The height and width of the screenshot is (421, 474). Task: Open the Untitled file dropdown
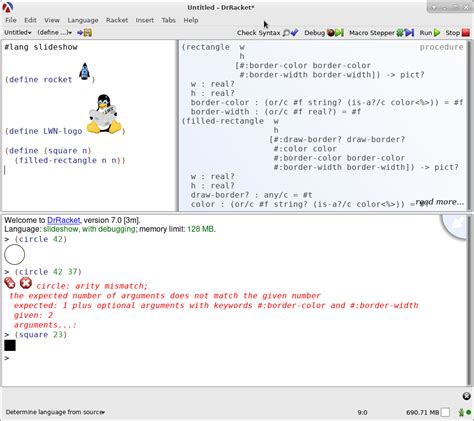[18, 32]
